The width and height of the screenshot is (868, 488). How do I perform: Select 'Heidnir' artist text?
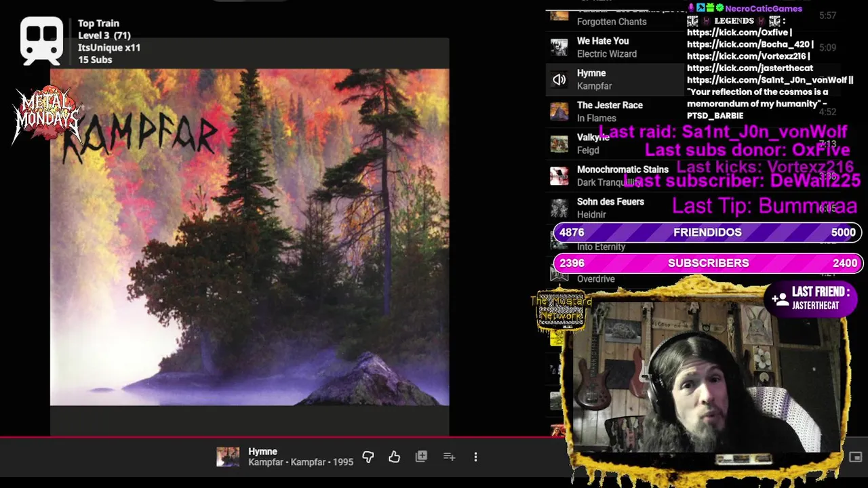point(591,215)
